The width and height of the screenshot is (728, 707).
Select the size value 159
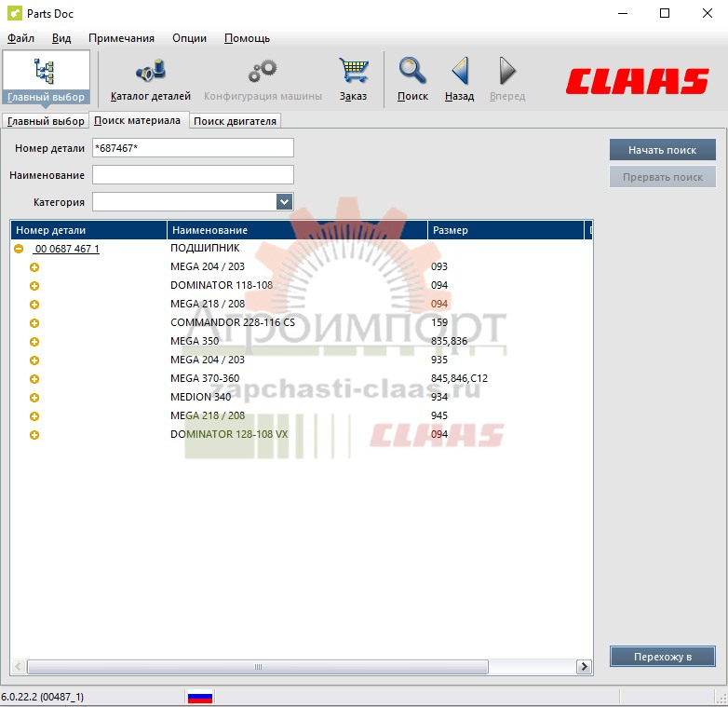click(439, 322)
